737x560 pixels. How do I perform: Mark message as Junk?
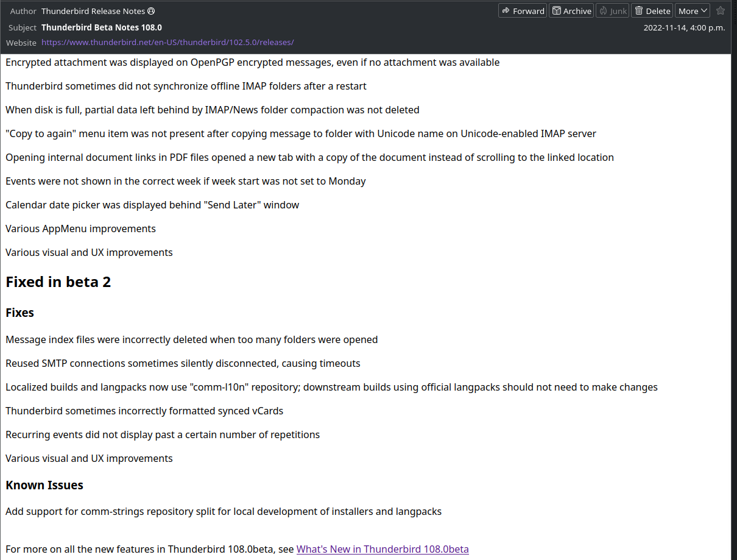click(612, 11)
